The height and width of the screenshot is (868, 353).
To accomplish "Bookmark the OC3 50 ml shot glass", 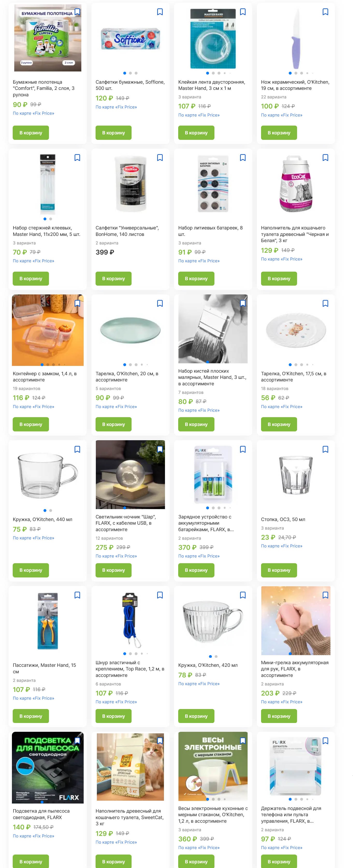I will [x=325, y=450].
